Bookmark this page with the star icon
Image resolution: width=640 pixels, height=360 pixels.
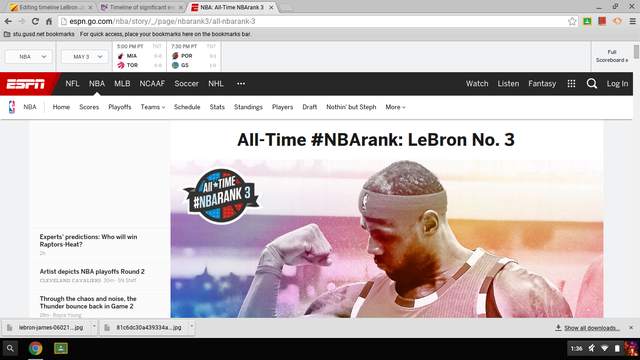click(x=572, y=21)
